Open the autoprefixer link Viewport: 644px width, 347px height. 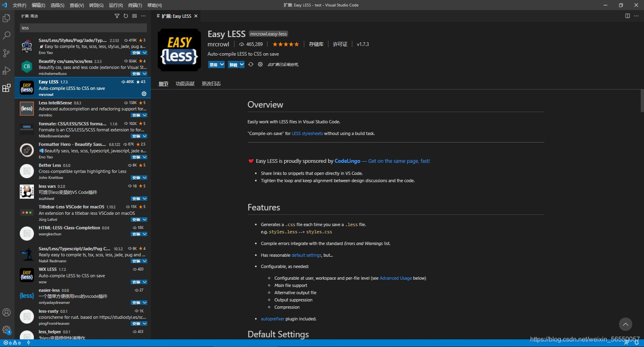272,319
